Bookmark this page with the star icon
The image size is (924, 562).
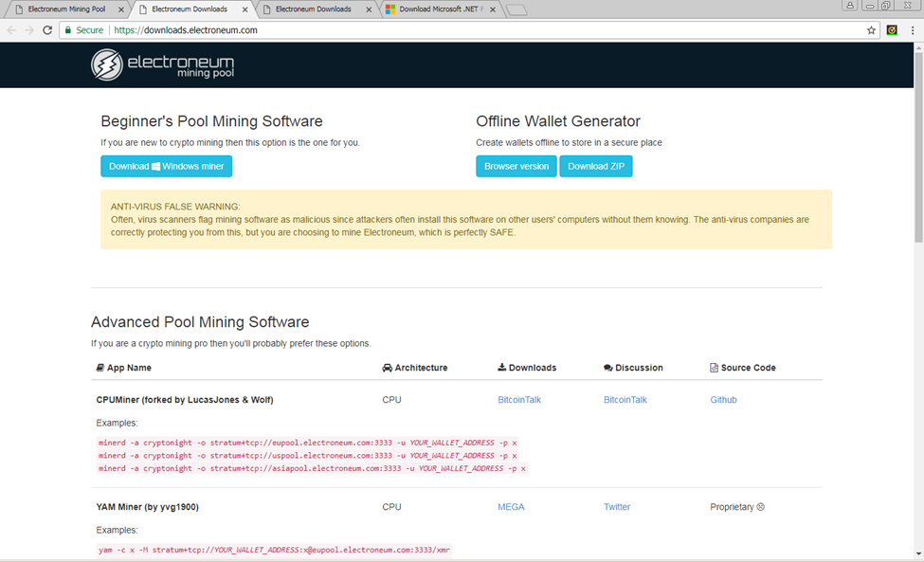pyautogui.click(x=871, y=30)
